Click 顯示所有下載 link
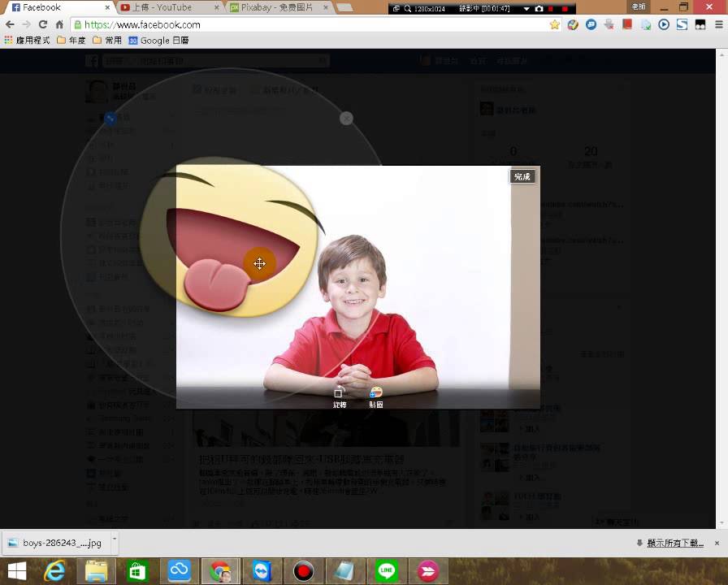The height and width of the screenshot is (585, 728). [x=675, y=544]
